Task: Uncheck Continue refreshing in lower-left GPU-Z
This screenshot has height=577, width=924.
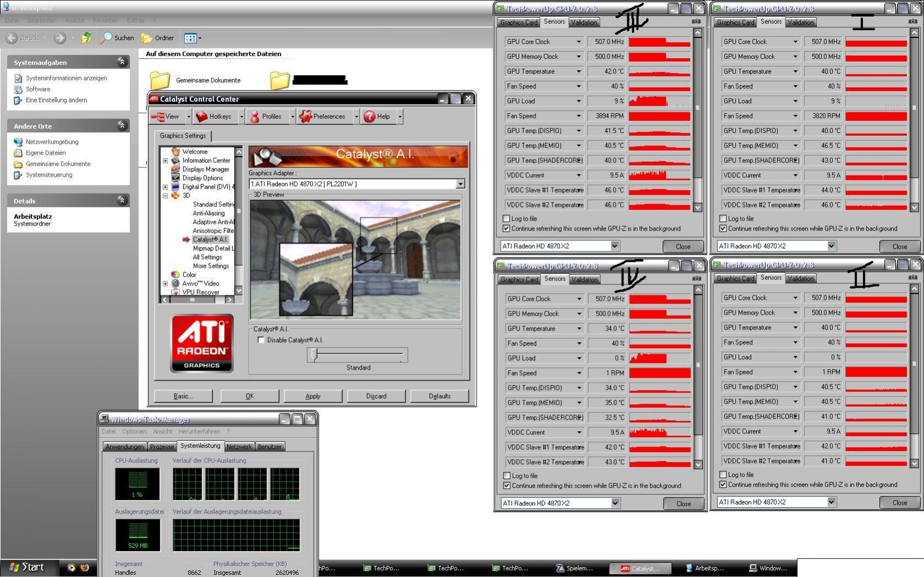Action: click(x=507, y=486)
